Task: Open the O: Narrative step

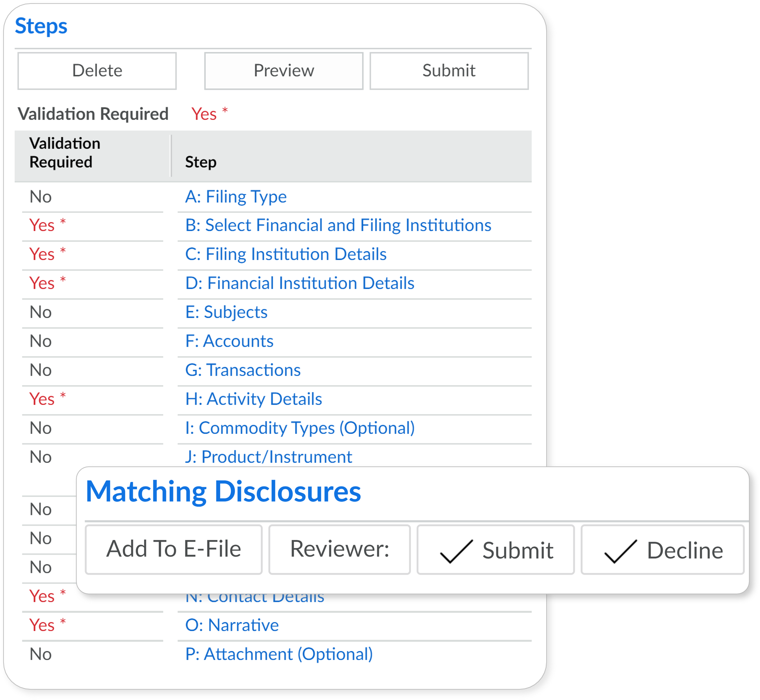Action: 232,625
